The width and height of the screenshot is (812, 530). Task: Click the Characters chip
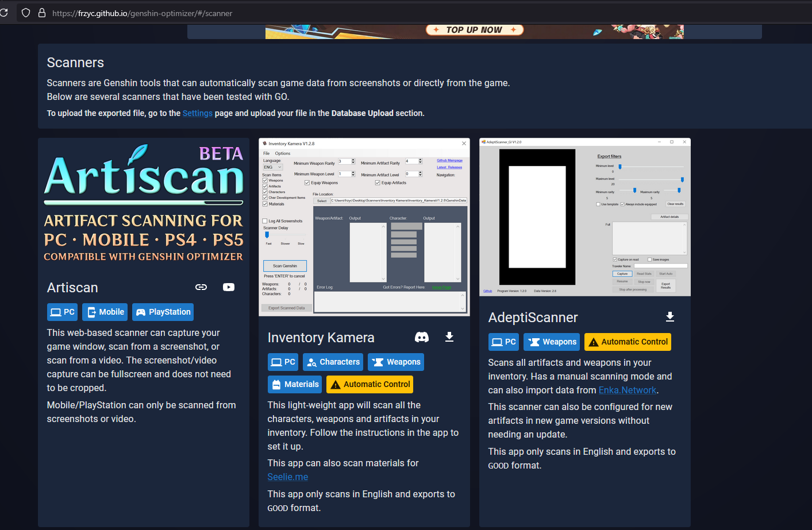(333, 362)
